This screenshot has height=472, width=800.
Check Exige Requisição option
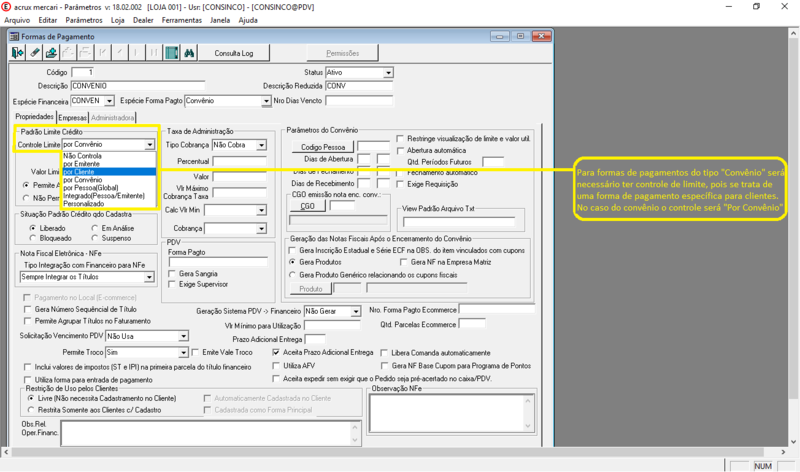tap(401, 184)
